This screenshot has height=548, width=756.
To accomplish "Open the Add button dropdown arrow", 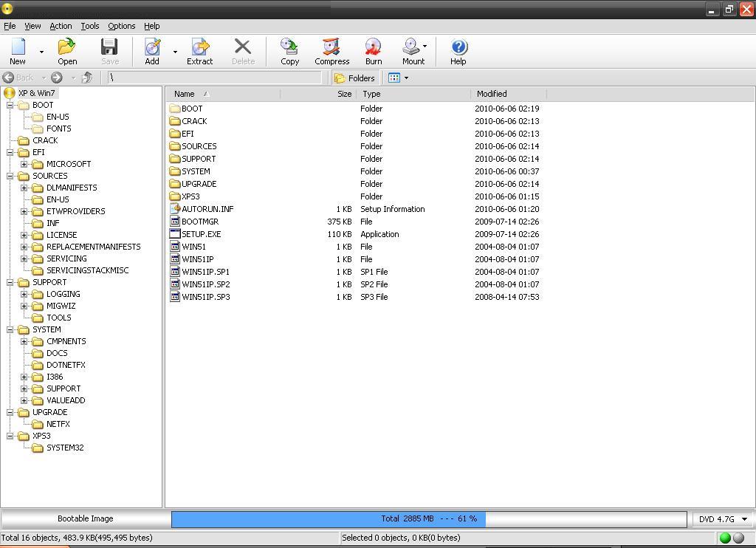I will pyautogui.click(x=175, y=52).
